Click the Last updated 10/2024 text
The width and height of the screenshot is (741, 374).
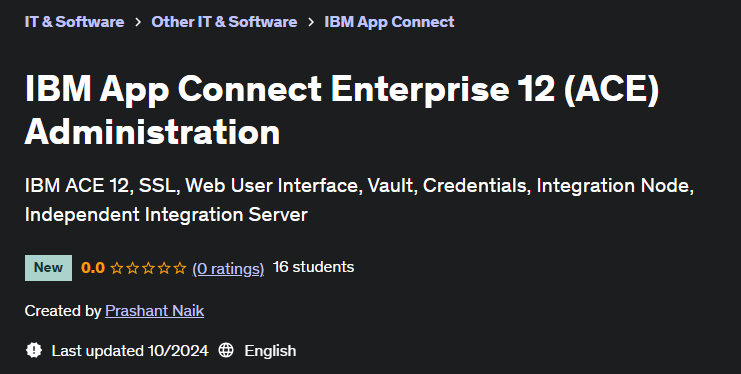tap(130, 351)
